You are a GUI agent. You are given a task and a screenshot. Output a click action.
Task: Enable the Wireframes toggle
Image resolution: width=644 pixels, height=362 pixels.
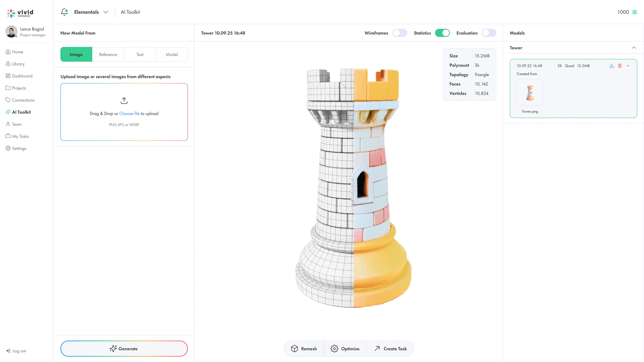click(x=399, y=33)
